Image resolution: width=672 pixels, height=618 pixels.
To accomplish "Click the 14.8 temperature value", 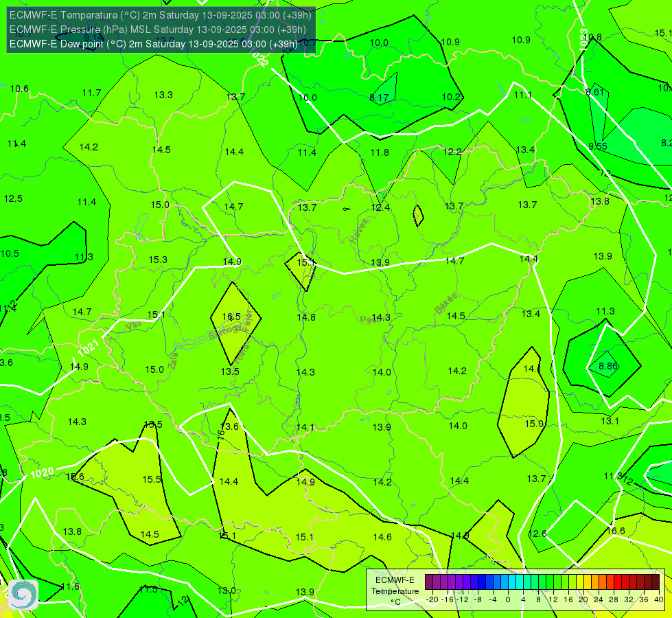I will click(x=306, y=317).
